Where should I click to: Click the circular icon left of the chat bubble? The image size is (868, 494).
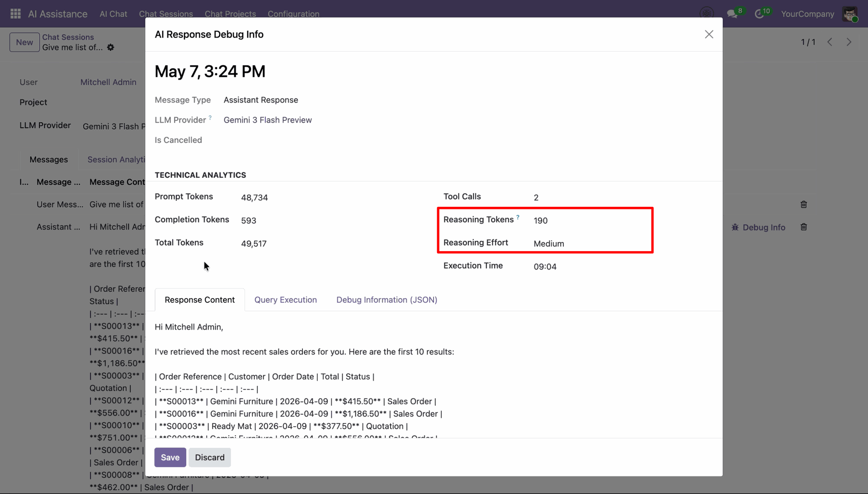707,14
